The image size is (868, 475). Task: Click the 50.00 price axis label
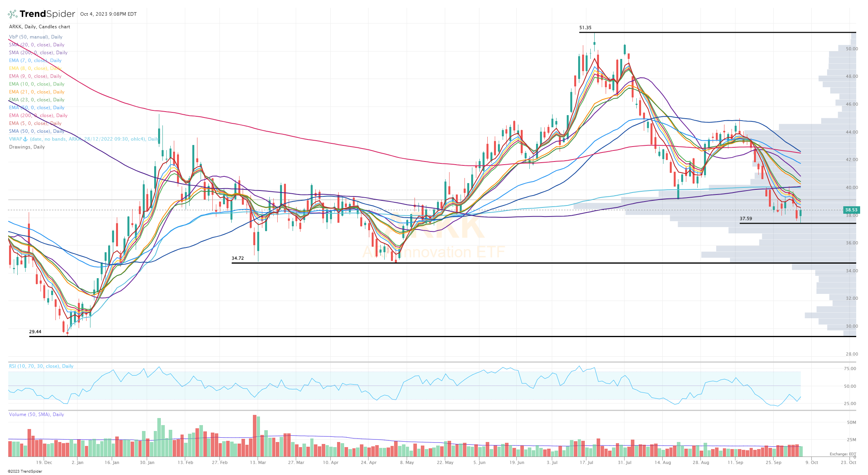coord(852,49)
